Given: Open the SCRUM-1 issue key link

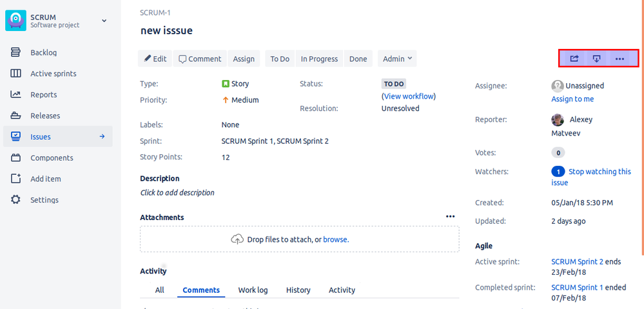Looking at the screenshot, I should pos(155,13).
